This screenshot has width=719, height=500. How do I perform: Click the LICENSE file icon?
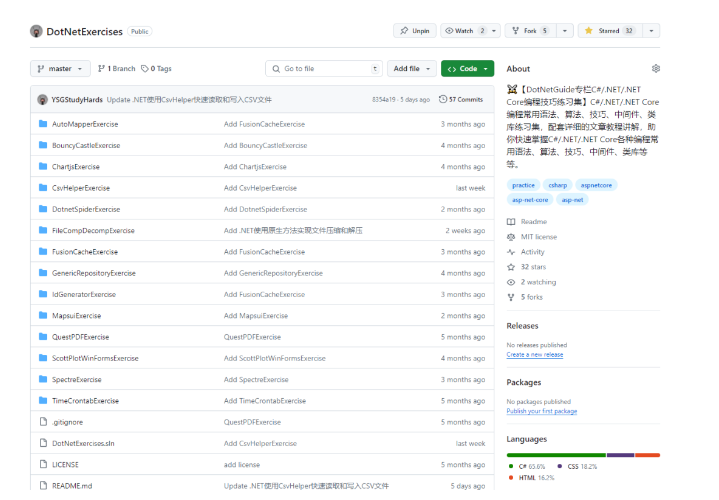pos(43,464)
